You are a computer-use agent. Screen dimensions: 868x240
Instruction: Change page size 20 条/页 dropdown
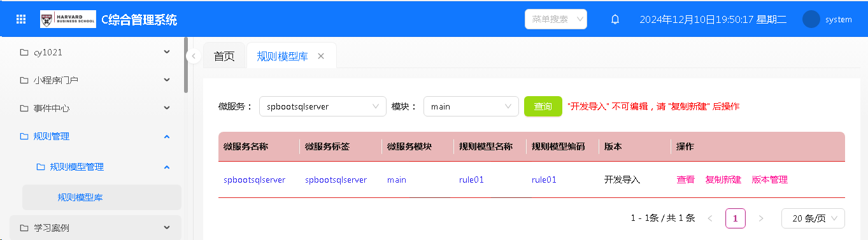(813, 218)
